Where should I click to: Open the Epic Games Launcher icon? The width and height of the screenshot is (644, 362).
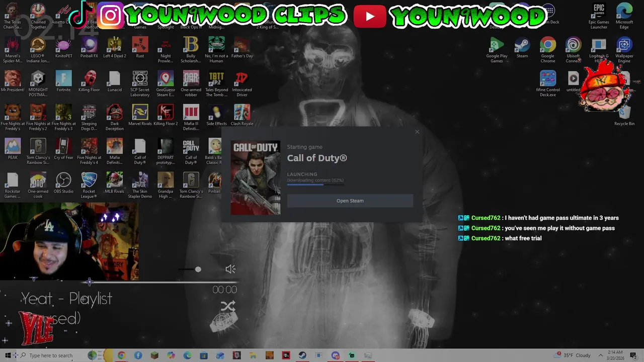coord(599,17)
